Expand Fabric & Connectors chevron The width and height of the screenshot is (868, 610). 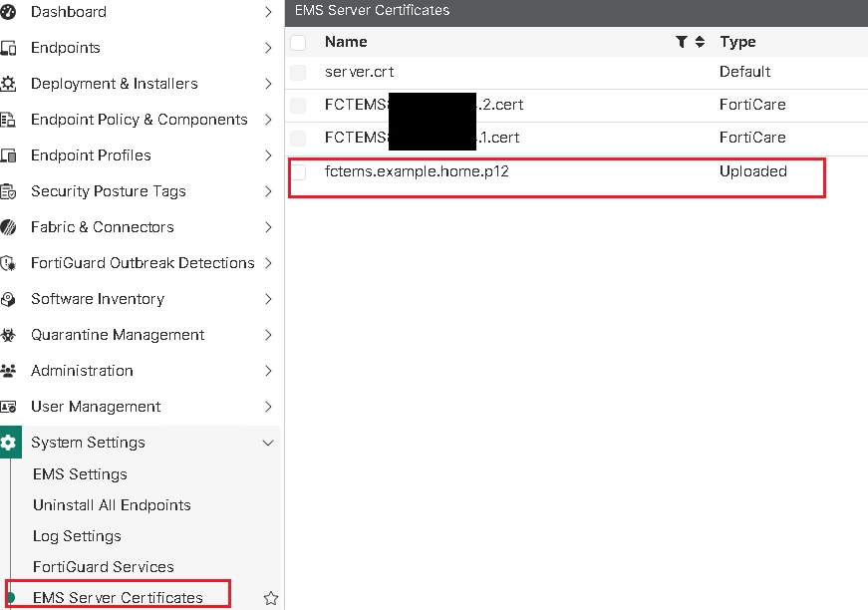(268, 227)
